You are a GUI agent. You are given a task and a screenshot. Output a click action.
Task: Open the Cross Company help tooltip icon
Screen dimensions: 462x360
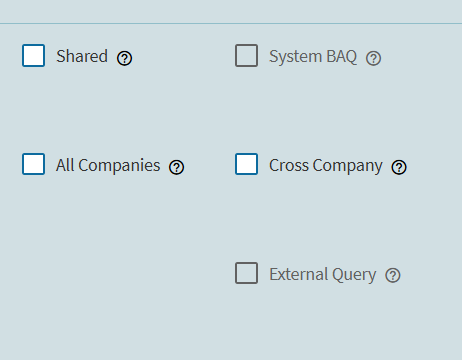pos(399,167)
